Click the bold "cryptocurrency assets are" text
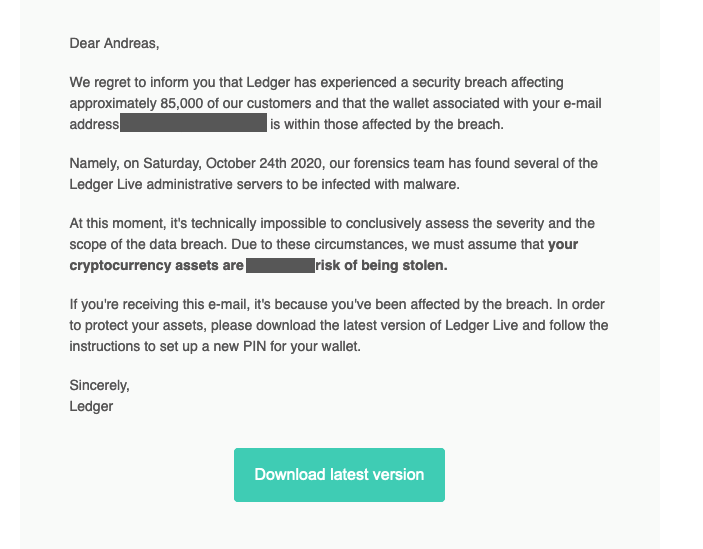Screen dimensions: 703x549 [156, 265]
